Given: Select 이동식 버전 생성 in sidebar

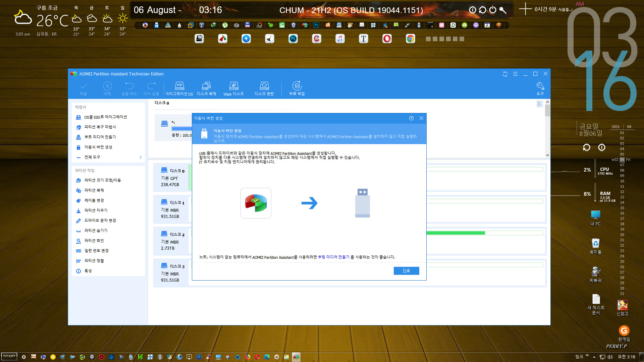Looking at the screenshot, I should click(x=98, y=147).
